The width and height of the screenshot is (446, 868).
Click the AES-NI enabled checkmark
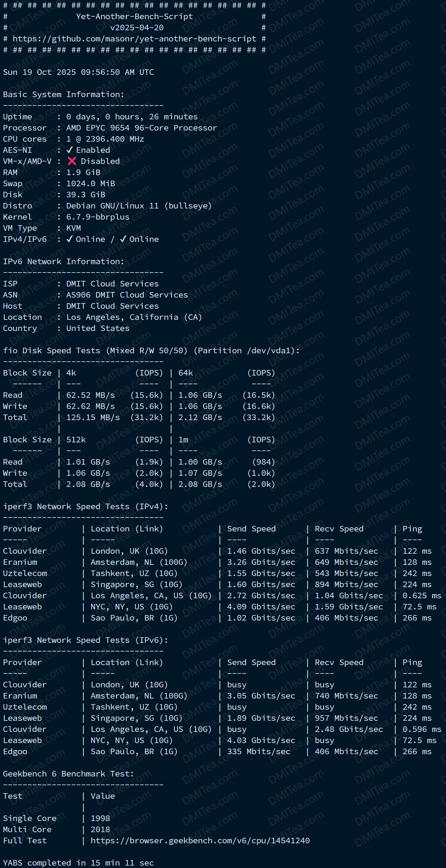[x=70, y=150]
